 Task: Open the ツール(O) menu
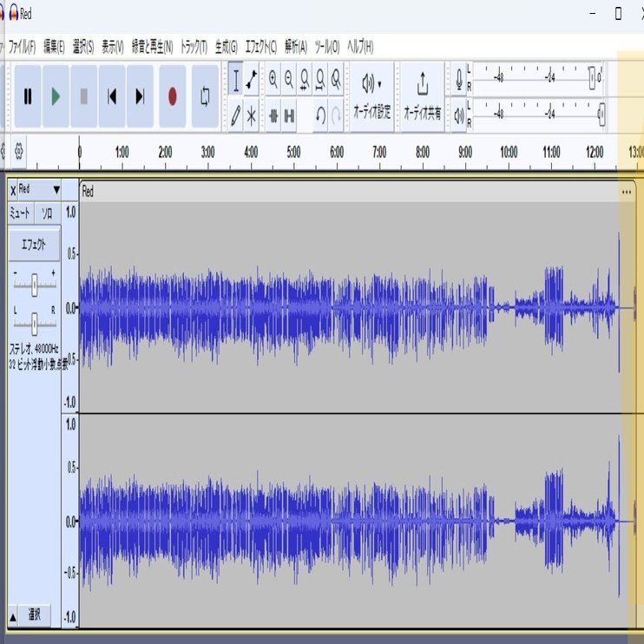[x=327, y=47]
